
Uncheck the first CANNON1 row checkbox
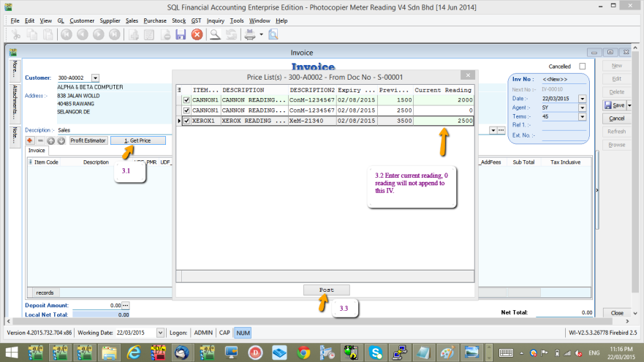point(186,100)
